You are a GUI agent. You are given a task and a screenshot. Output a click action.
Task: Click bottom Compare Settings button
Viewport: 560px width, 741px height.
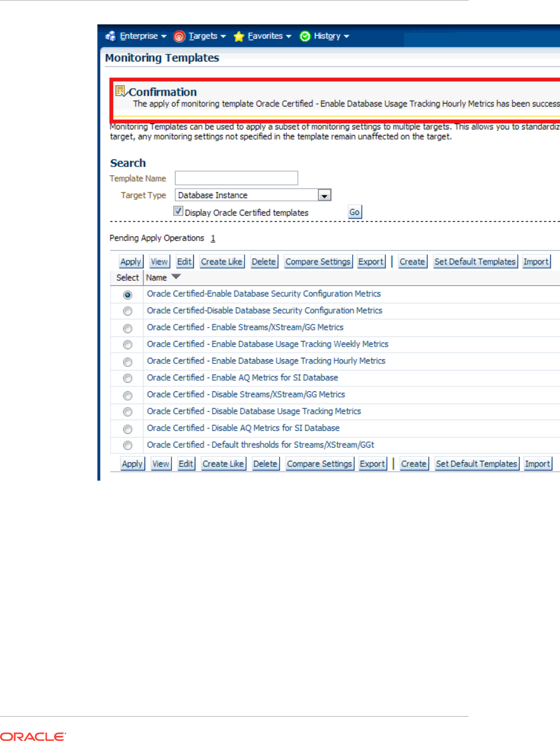320,463
